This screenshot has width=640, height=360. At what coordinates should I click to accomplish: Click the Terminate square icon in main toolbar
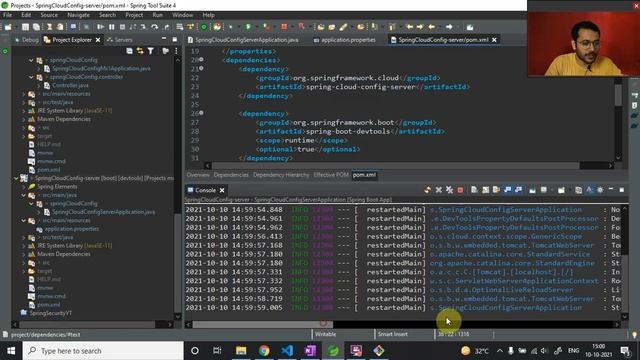coord(122,27)
